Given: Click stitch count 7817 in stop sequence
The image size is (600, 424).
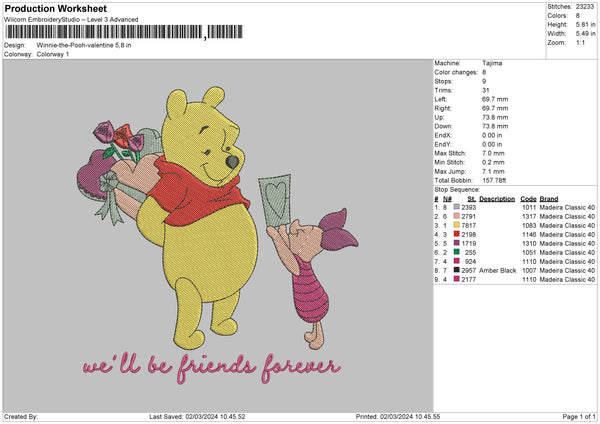Looking at the screenshot, I should pyautogui.click(x=469, y=225).
